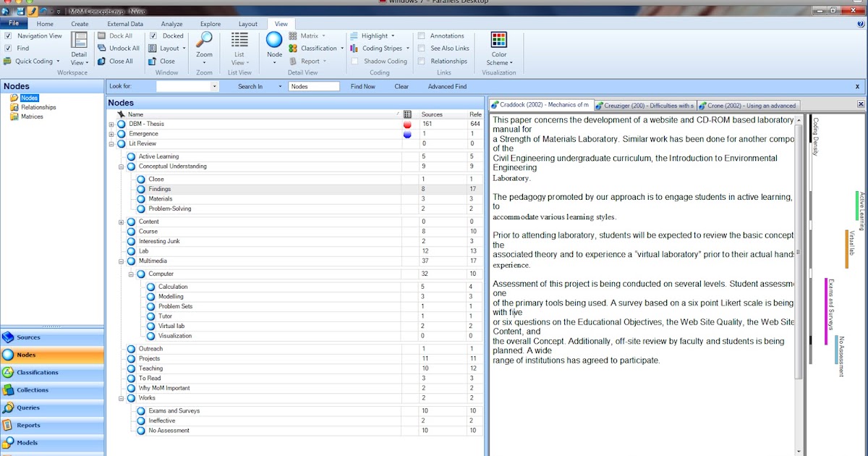Click the Quick Coding icon

[8, 62]
